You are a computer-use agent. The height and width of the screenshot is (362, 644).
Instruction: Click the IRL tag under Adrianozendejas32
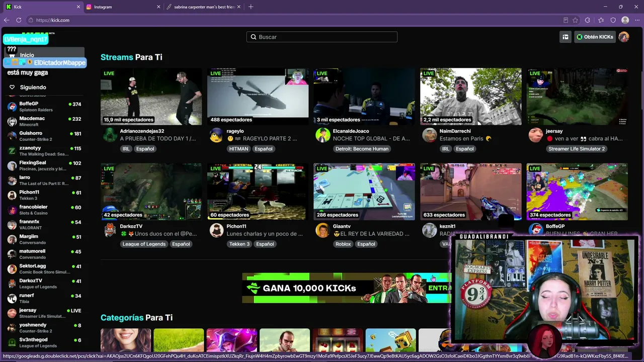pyautogui.click(x=125, y=149)
